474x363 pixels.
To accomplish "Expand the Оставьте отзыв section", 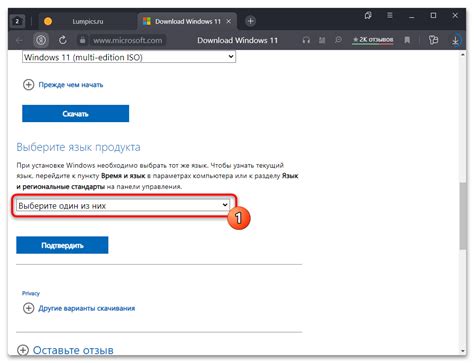I will pos(65,350).
